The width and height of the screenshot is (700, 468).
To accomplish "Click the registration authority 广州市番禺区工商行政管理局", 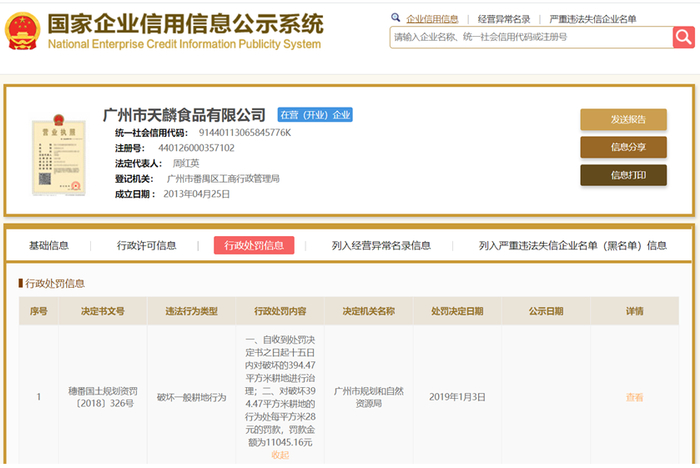I will tap(223, 179).
